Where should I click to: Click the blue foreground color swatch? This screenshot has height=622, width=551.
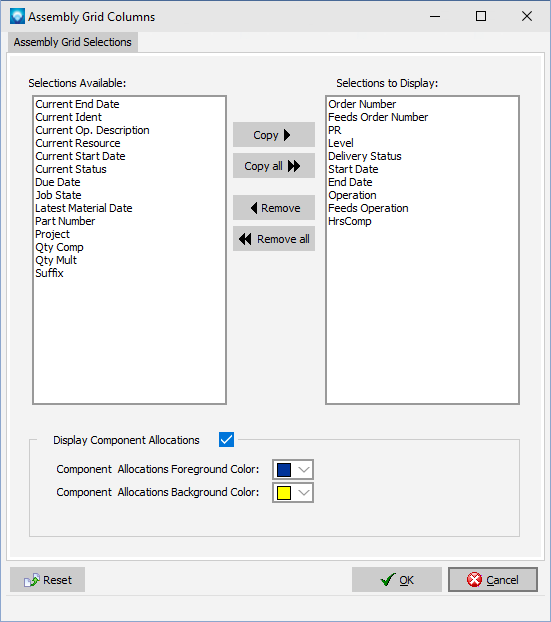coord(284,470)
